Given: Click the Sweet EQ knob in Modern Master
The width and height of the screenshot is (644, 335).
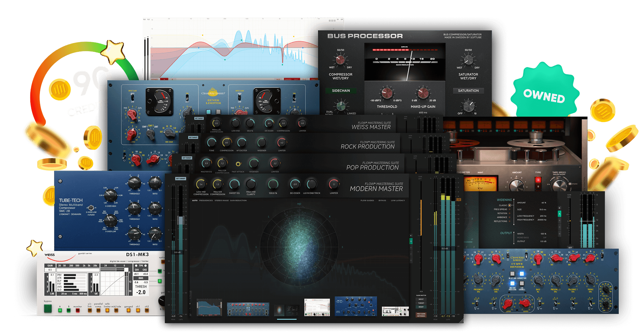Looking at the screenshot, I should pos(234,184).
